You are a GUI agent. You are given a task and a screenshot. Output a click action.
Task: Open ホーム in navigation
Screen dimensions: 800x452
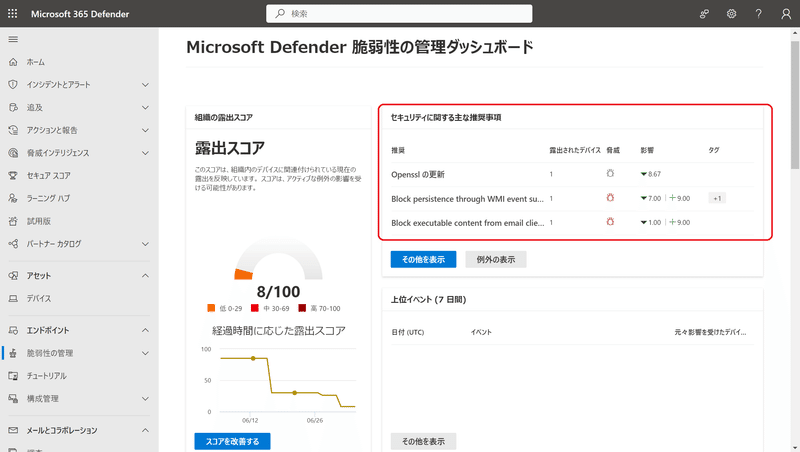pyautogui.click(x=36, y=62)
